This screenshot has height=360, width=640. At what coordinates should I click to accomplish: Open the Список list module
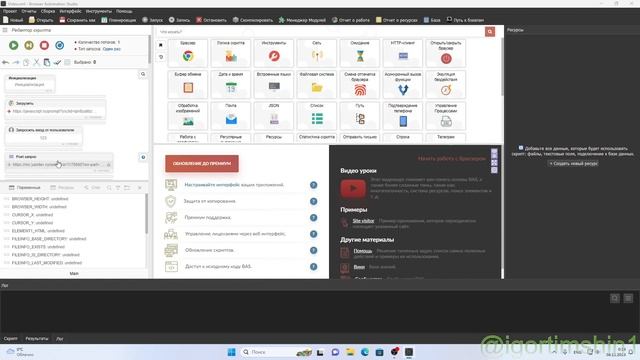point(317,116)
